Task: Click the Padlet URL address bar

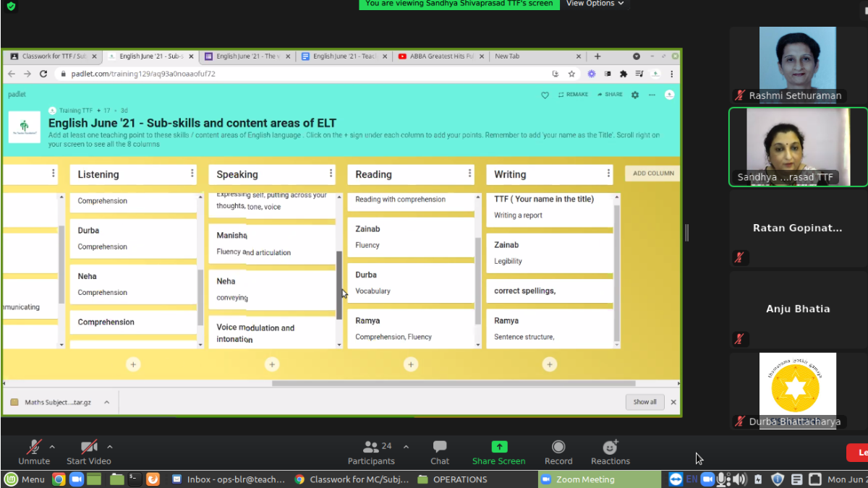Action: (289, 74)
